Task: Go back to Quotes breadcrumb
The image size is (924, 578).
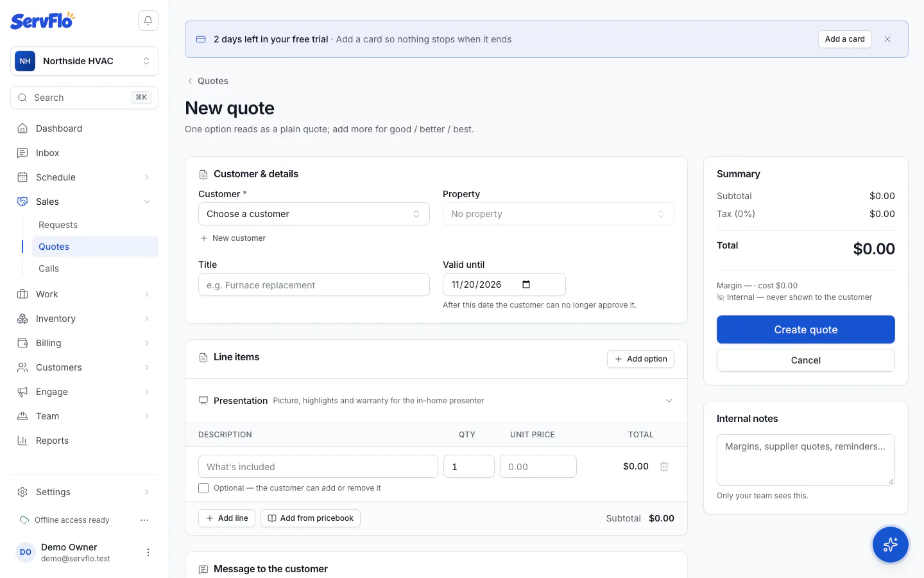Action: point(207,81)
